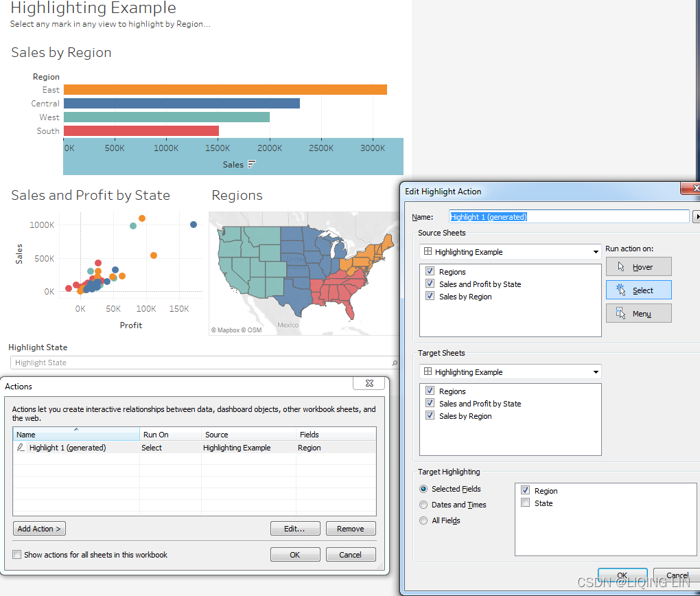Click the Sales axis title in bar chart

click(233, 164)
